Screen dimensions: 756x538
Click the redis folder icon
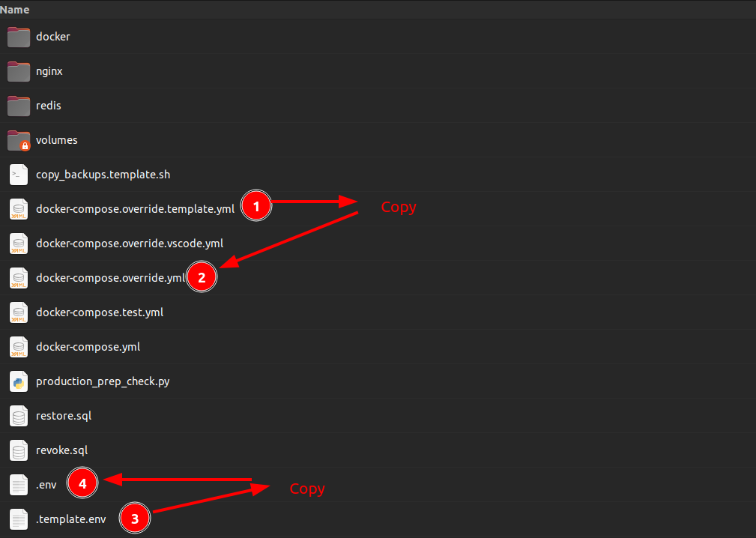click(19, 106)
